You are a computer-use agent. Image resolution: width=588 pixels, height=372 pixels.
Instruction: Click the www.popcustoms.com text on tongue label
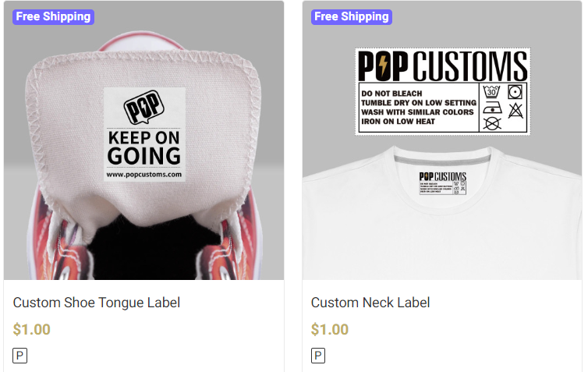144,175
